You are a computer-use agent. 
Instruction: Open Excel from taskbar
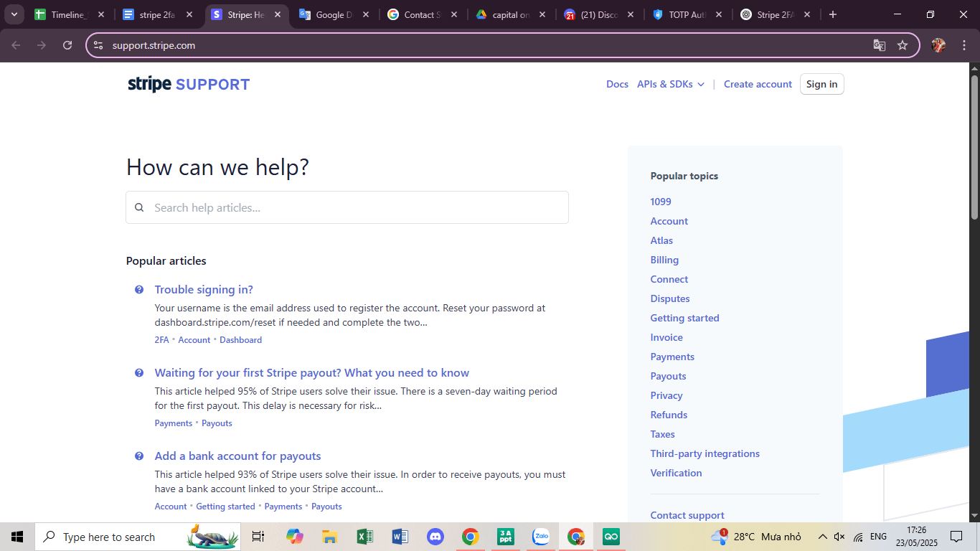[x=364, y=537]
